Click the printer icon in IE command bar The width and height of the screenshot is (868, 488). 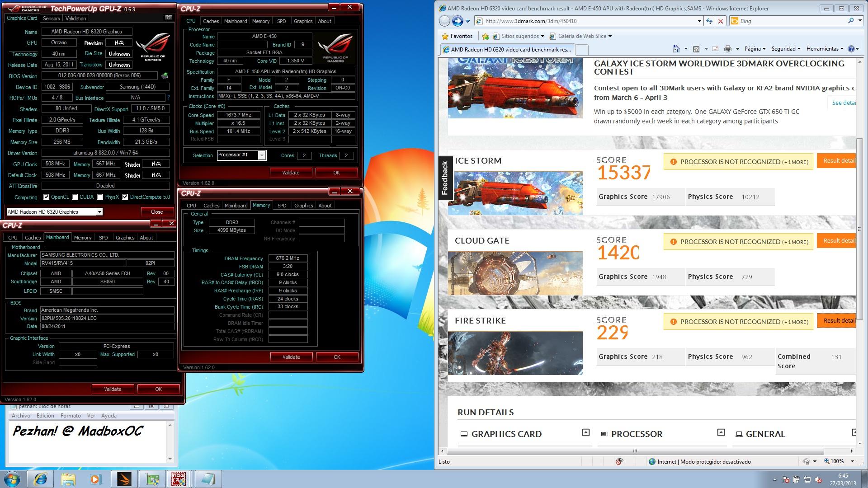728,49
